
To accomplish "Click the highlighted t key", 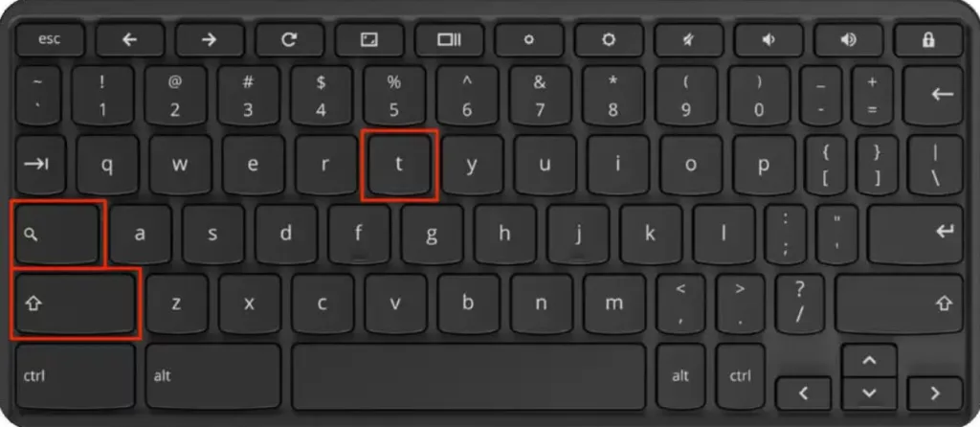I will coord(399,165).
